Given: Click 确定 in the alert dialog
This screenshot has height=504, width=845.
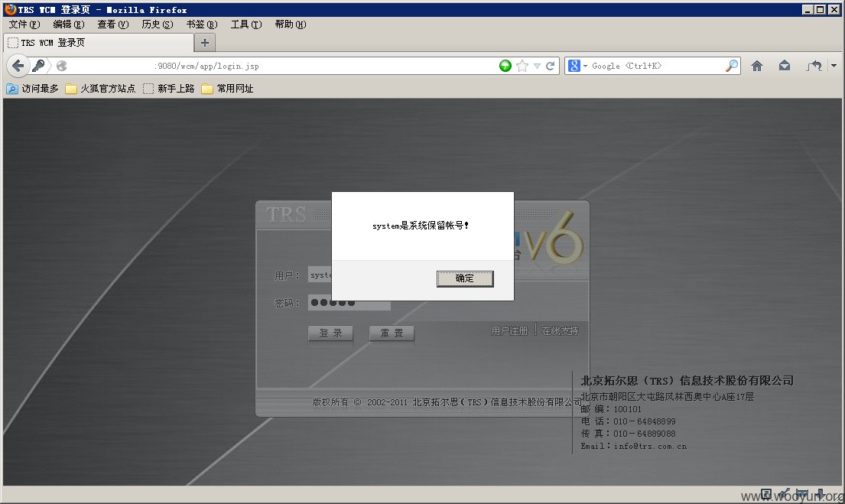Looking at the screenshot, I should click(x=464, y=278).
